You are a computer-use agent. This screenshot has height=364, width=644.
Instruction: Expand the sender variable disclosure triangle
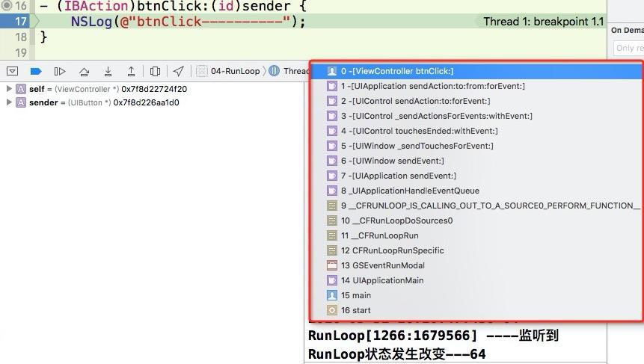click(x=9, y=102)
